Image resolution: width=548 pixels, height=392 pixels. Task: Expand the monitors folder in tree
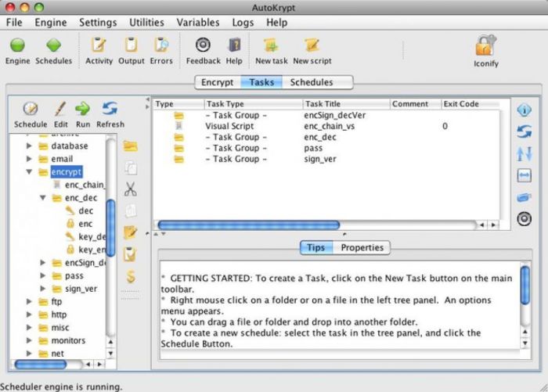click(x=29, y=340)
